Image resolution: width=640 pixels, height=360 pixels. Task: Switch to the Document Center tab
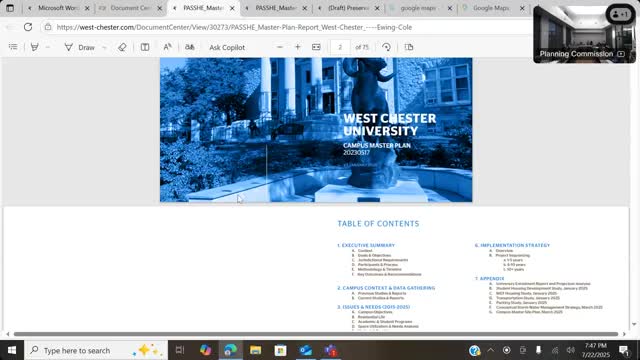pyautogui.click(x=130, y=8)
